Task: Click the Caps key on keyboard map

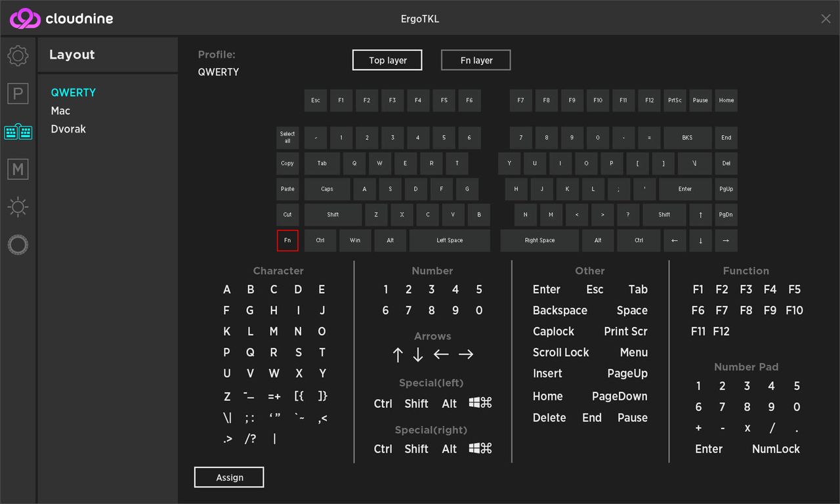Action: (x=327, y=189)
